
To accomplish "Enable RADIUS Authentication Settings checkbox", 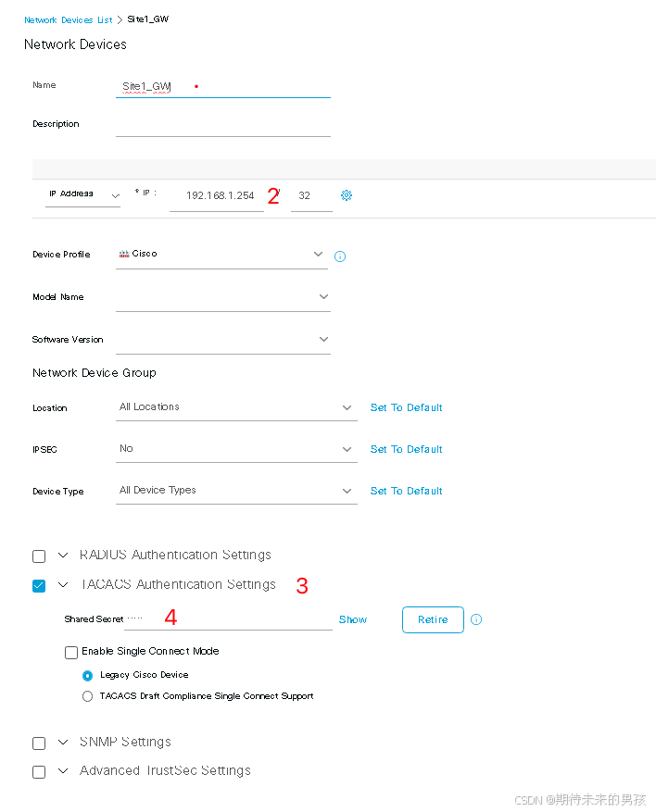I will click(x=39, y=556).
